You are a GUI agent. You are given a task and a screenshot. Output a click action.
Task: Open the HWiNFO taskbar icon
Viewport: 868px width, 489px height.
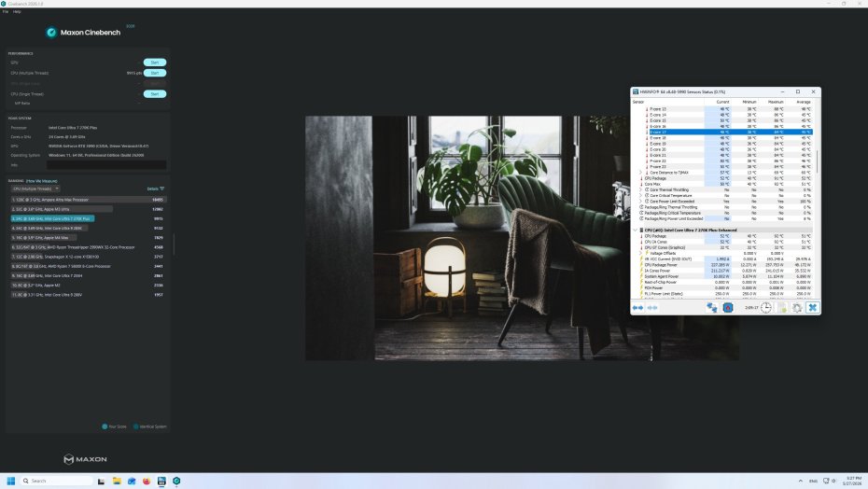point(161,481)
